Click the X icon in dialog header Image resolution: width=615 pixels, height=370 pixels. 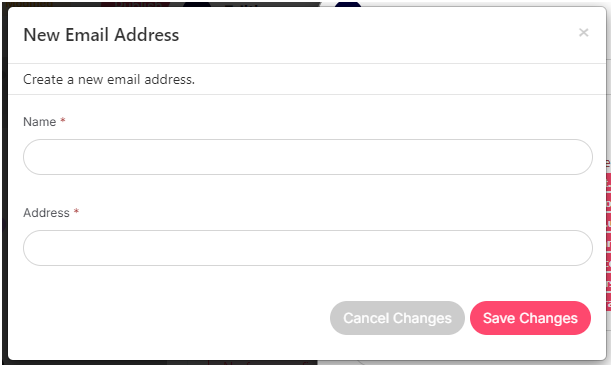583,33
